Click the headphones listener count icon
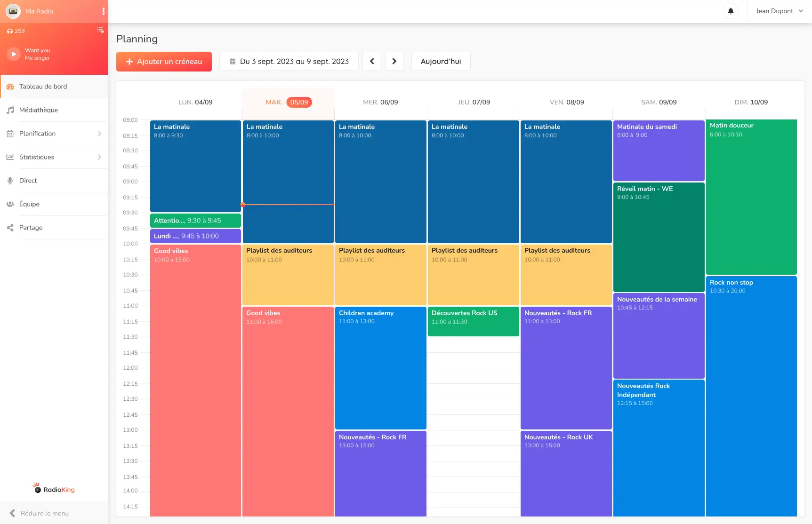The width and height of the screenshot is (812, 524). 10,31
